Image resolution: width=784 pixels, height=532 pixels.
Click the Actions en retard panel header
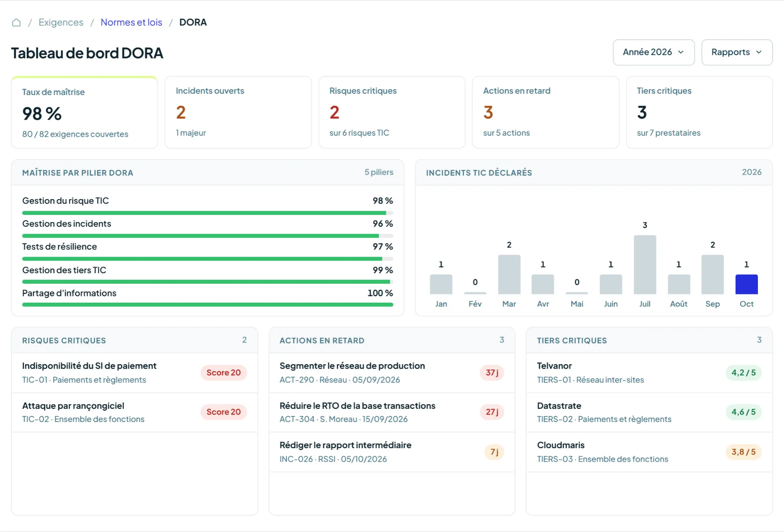[392, 340]
